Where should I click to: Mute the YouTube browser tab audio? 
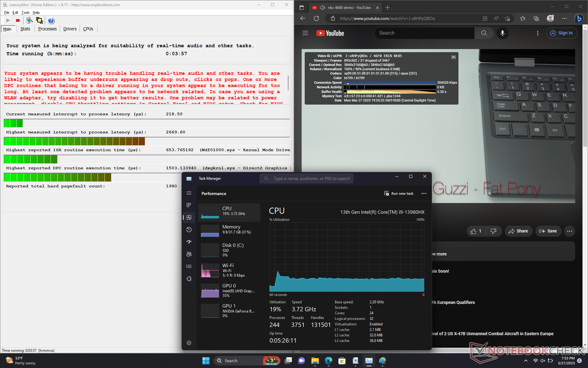click(322, 8)
